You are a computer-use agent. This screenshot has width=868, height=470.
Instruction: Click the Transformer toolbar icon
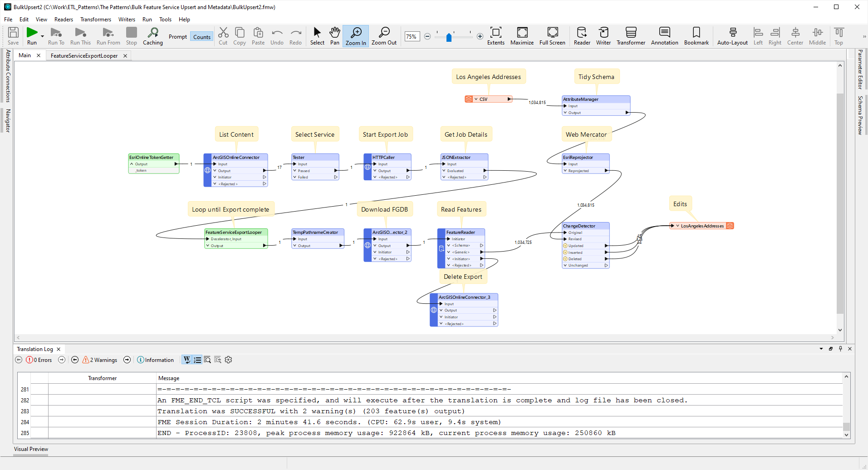(630, 36)
